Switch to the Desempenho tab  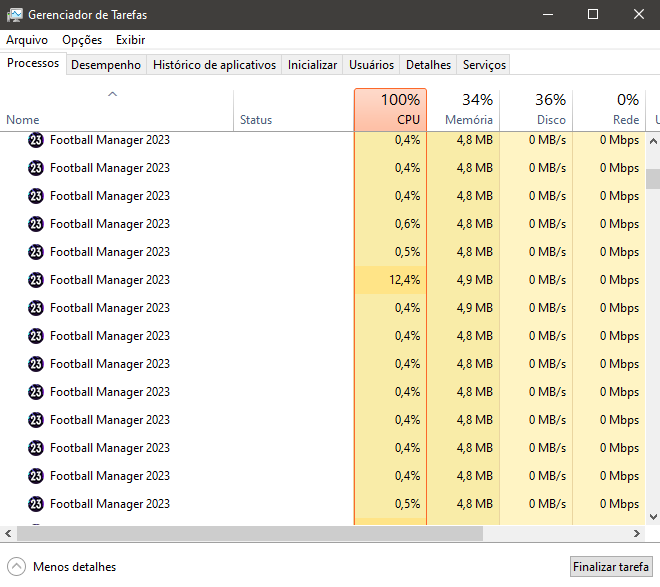106,65
